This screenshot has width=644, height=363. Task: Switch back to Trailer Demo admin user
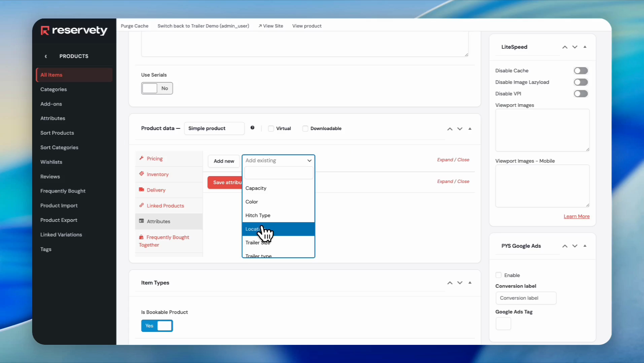[x=203, y=26]
